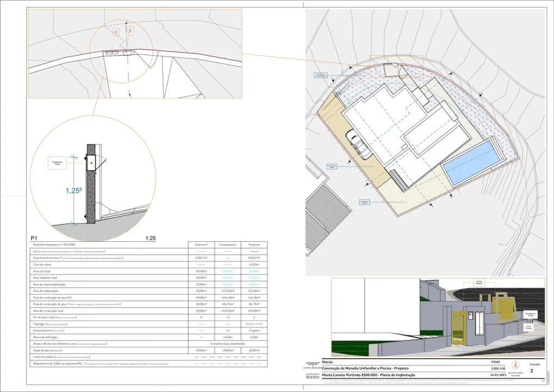Click the architect compass logo in title block

pos(516,365)
